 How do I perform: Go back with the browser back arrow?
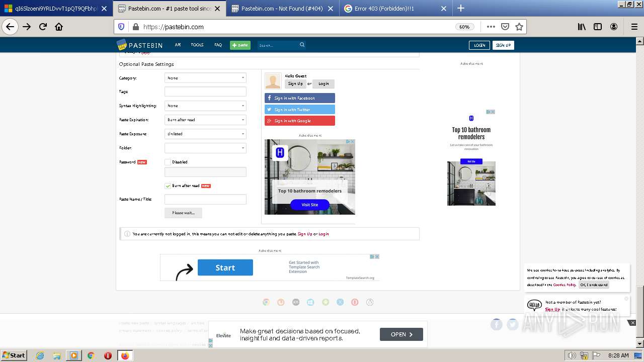tap(10, 27)
